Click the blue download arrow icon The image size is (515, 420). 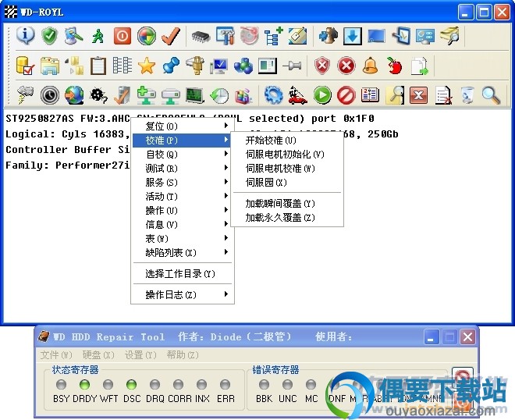(x=353, y=36)
